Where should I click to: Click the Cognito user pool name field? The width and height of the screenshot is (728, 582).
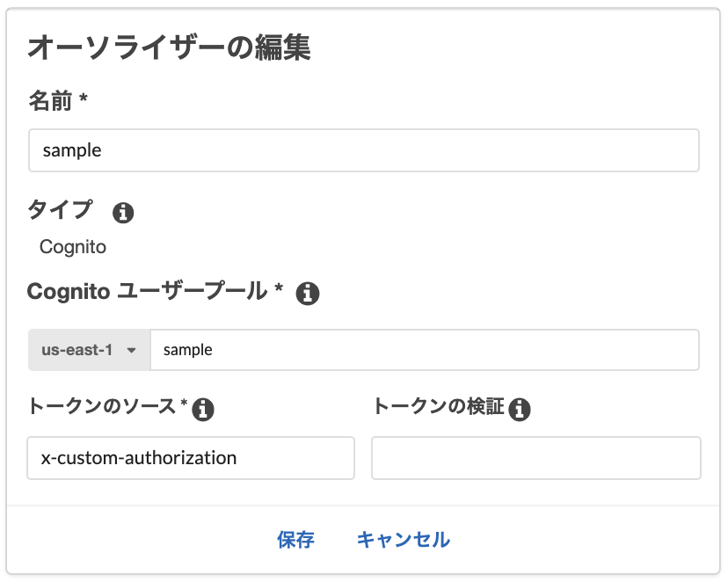pos(425,350)
